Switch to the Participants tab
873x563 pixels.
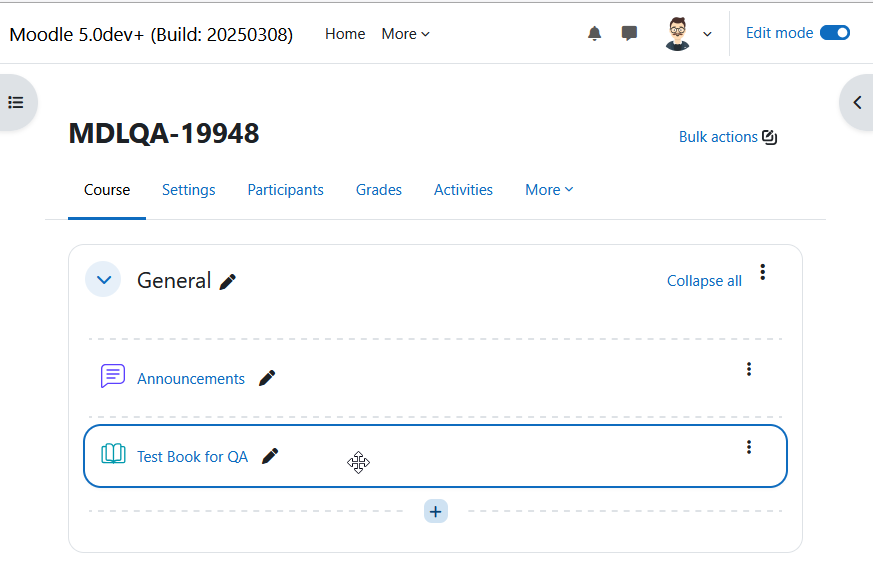(x=285, y=190)
